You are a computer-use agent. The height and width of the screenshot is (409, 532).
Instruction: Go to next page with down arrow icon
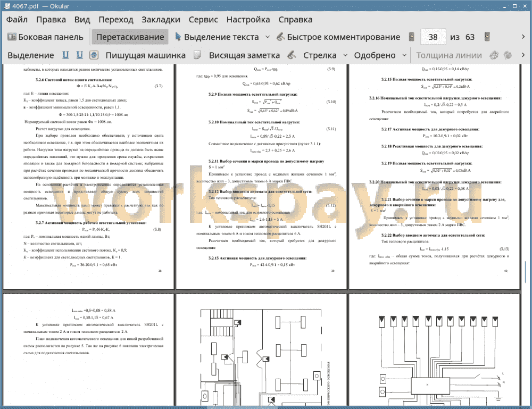[487, 37]
